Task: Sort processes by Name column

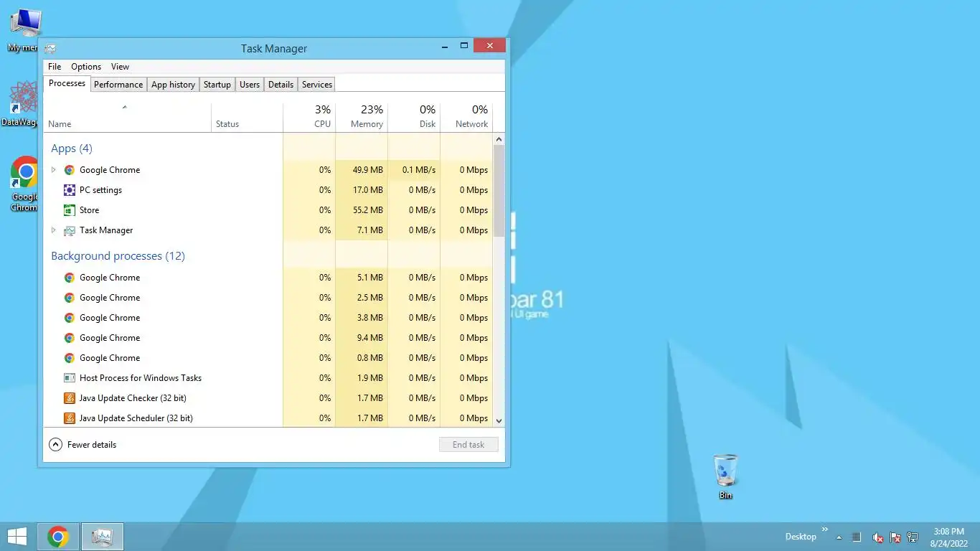Action: point(127,118)
